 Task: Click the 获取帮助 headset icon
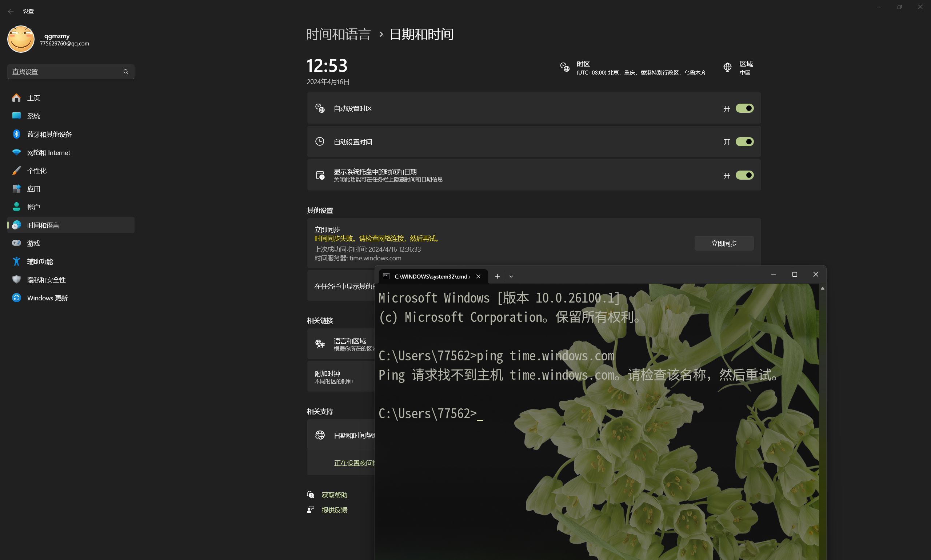click(x=311, y=495)
